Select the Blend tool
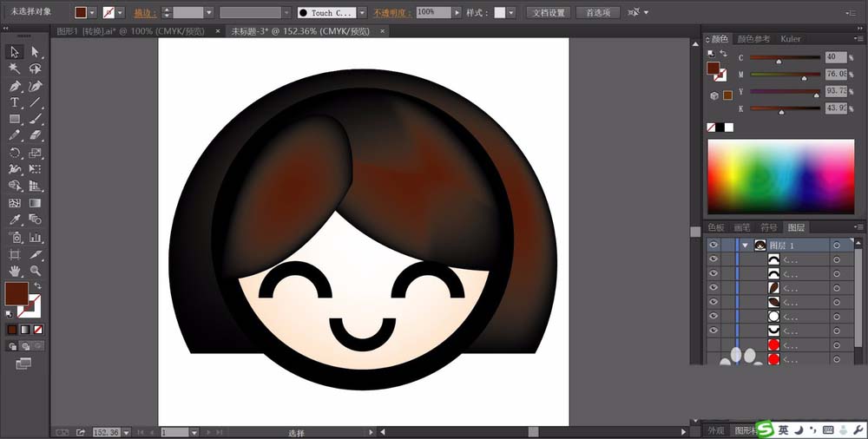 pos(36,219)
